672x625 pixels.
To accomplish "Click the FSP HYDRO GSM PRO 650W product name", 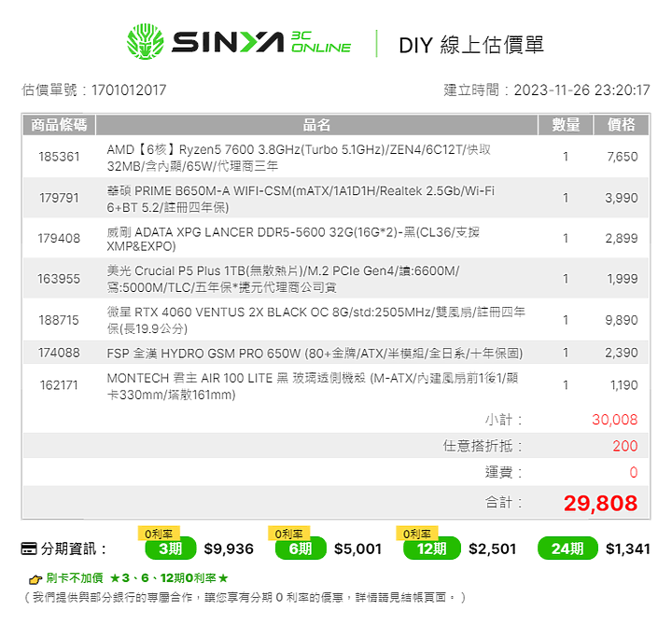I will (x=315, y=354).
